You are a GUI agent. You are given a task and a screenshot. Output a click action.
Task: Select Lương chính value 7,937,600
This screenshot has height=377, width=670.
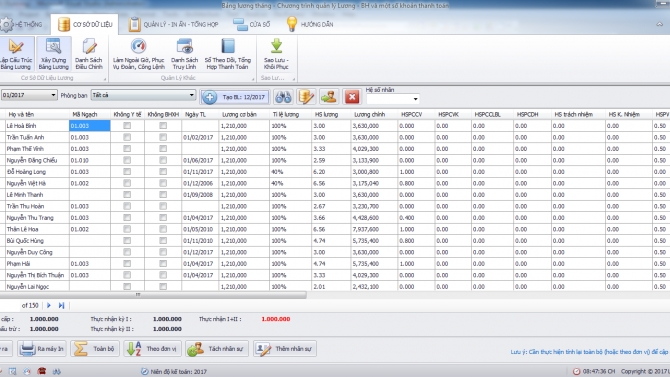[x=374, y=229]
